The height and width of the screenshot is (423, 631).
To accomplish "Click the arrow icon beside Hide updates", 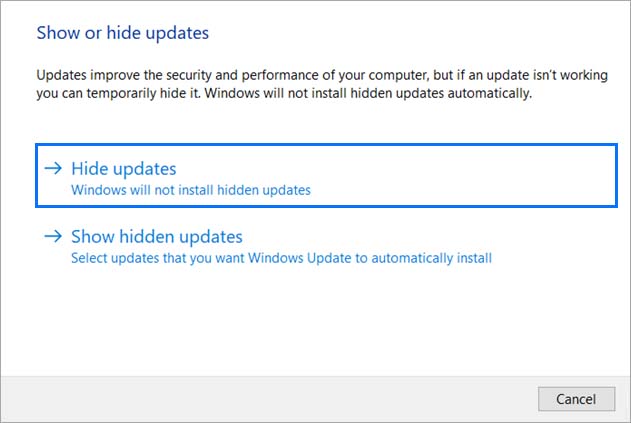I will (54, 170).
